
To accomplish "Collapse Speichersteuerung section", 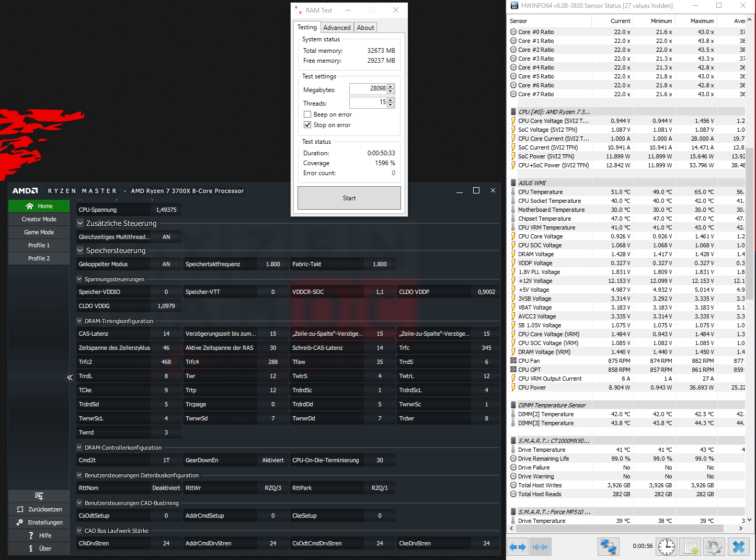I will [x=80, y=250].
